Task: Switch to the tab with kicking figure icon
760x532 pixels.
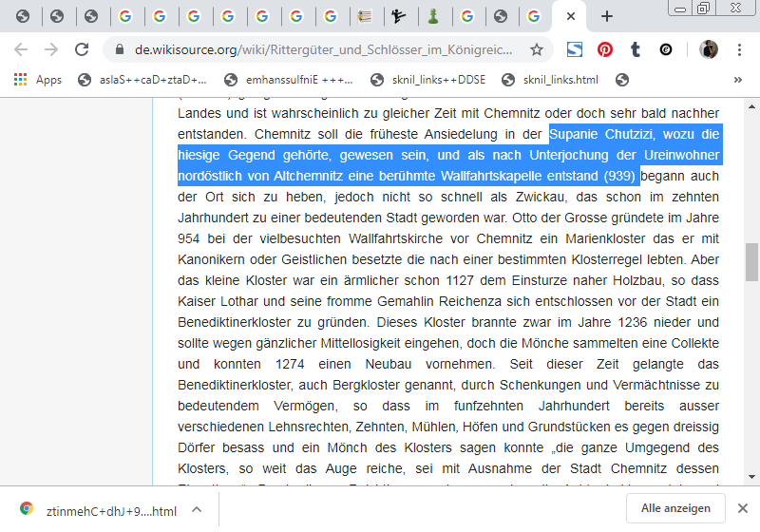Action: pyautogui.click(x=399, y=16)
